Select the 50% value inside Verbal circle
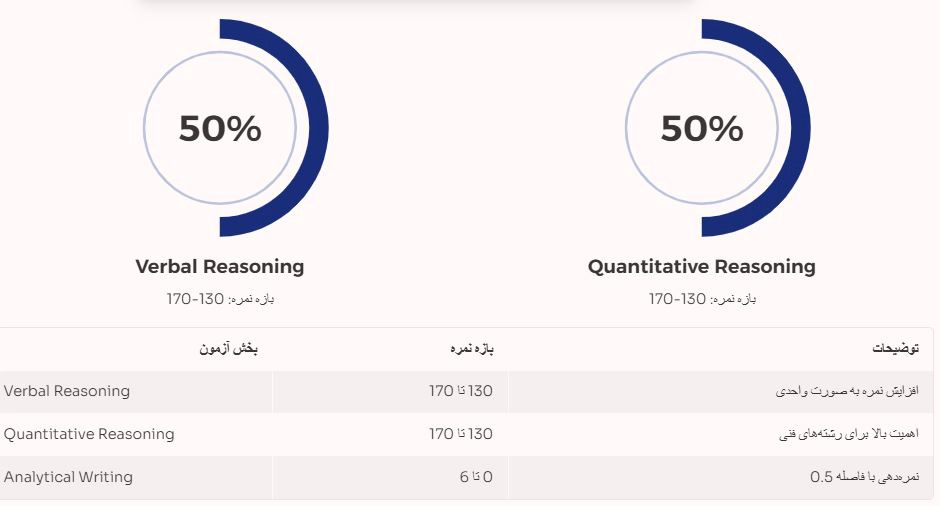Screen dimensions: 940x506 220,129
